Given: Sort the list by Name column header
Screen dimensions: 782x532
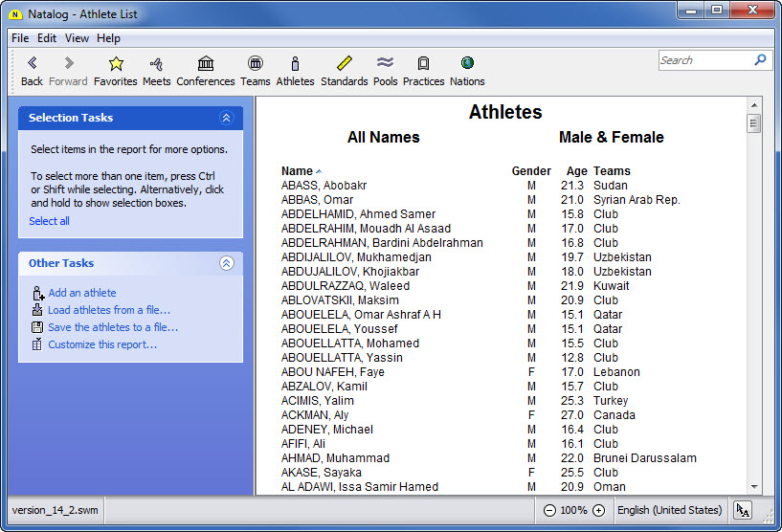Looking at the screenshot, I should (298, 171).
